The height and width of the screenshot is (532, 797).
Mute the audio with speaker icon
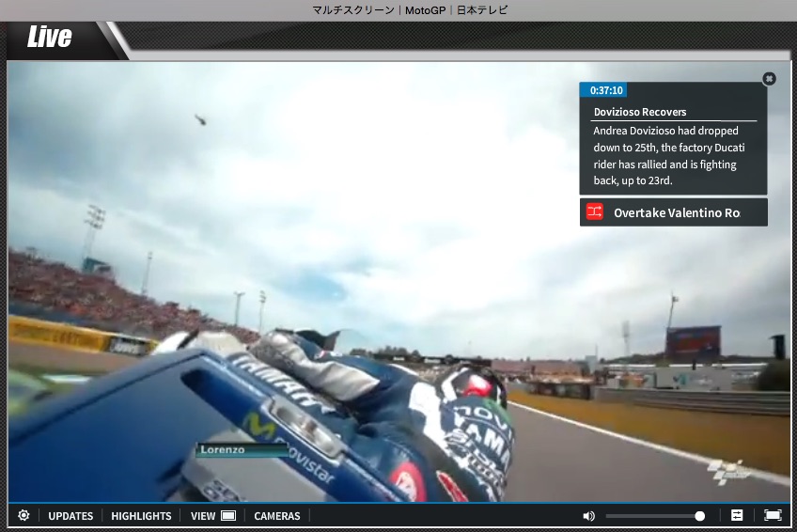(x=588, y=516)
